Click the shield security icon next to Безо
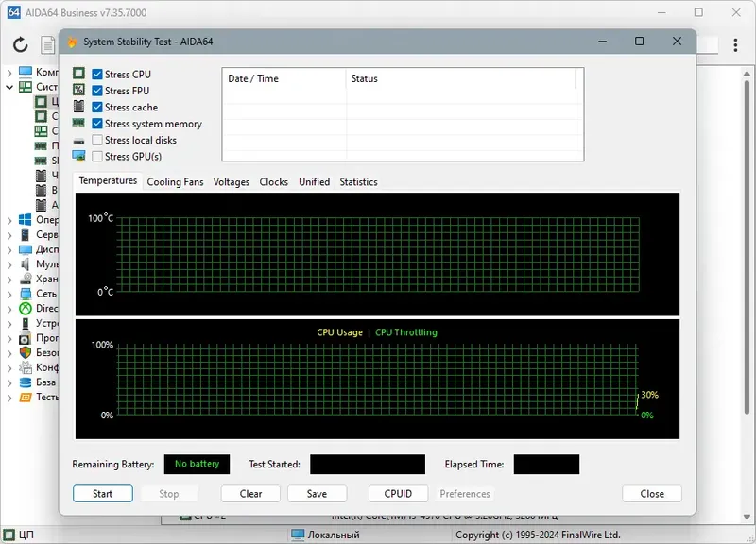The image size is (756, 544). [26, 352]
